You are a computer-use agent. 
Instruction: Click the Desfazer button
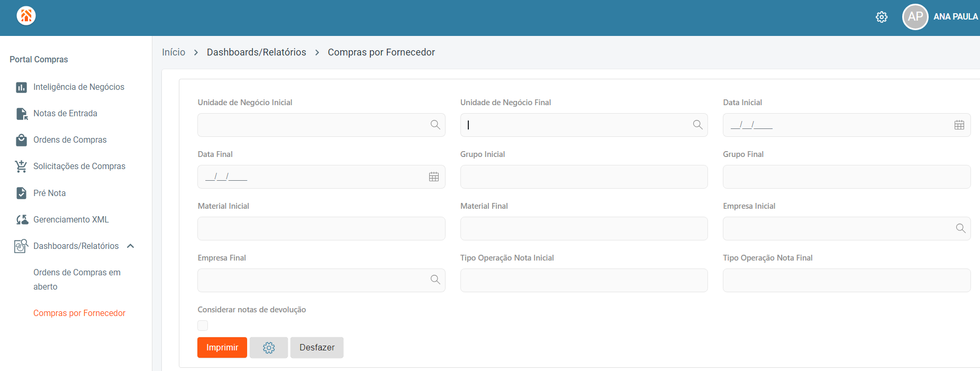[x=316, y=348]
